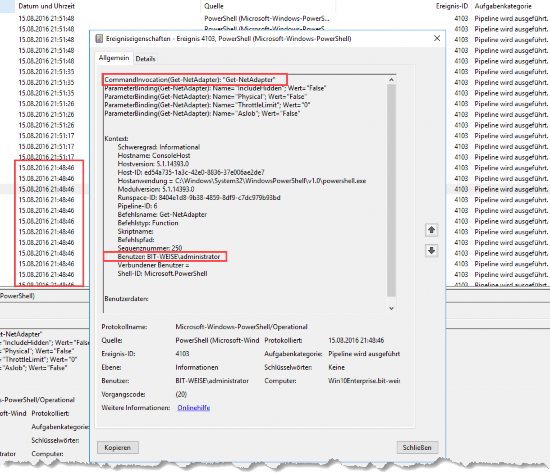This screenshot has height=473, width=550.
Task: Click the Sequenznummer: 250 line
Action: [x=150, y=248]
